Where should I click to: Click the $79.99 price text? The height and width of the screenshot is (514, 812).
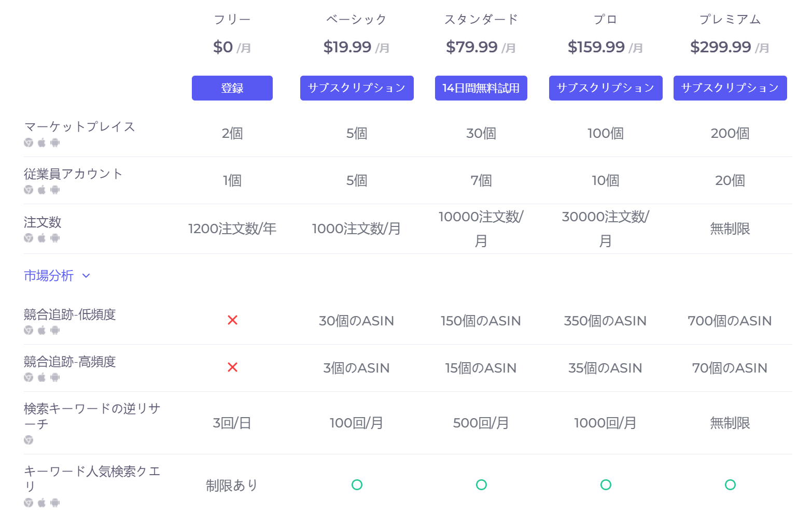pos(472,47)
